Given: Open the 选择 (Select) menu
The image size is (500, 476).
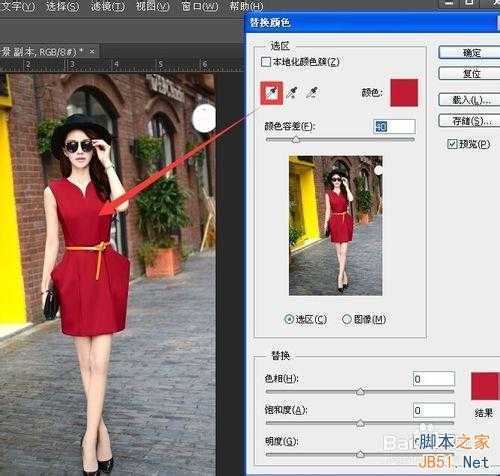Looking at the screenshot, I should pyautogui.click(x=63, y=6).
